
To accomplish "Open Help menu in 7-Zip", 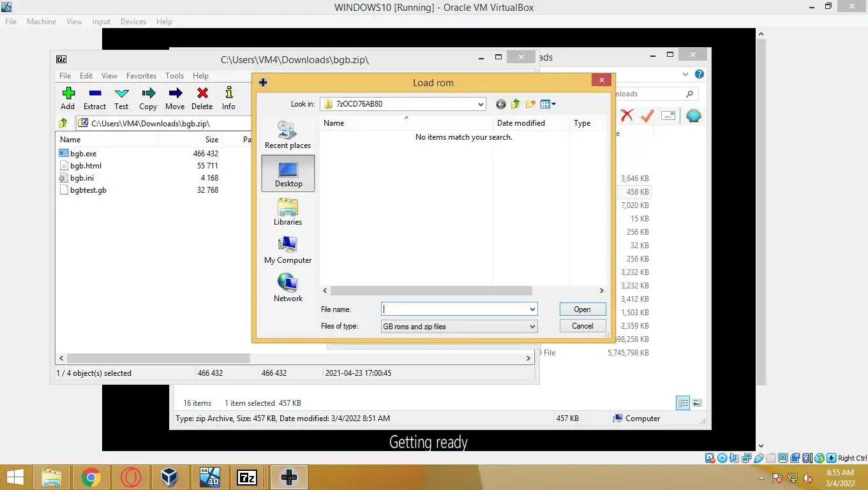I will pyautogui.click(x=200, y=75).
